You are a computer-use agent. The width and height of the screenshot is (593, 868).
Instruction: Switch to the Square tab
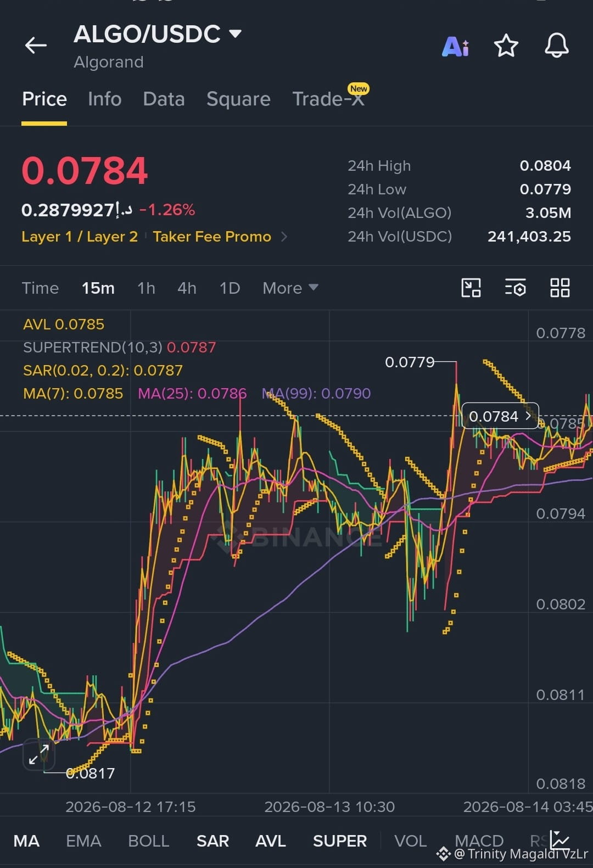[238, 99]
